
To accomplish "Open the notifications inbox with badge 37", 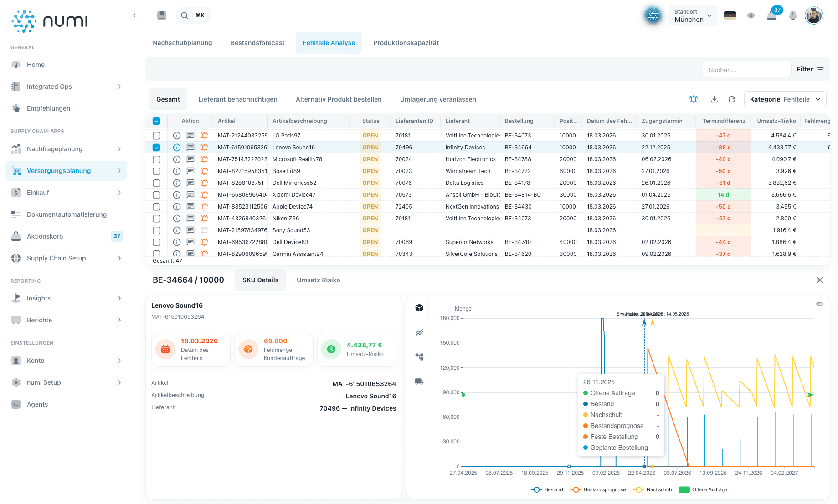I will pos(772,15).
